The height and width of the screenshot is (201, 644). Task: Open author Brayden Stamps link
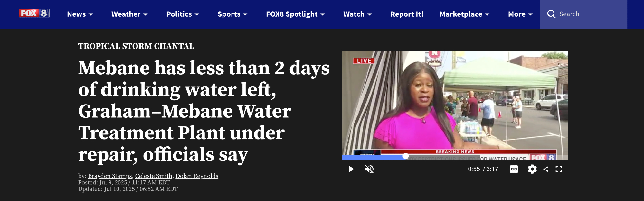110,176
